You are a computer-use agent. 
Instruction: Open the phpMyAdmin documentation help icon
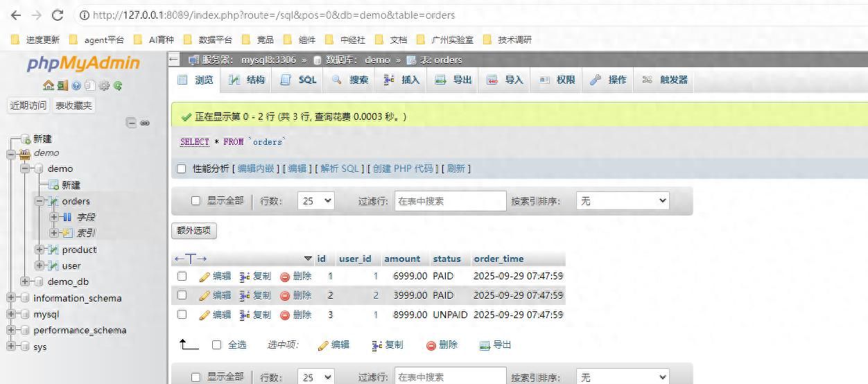(76, 85)
